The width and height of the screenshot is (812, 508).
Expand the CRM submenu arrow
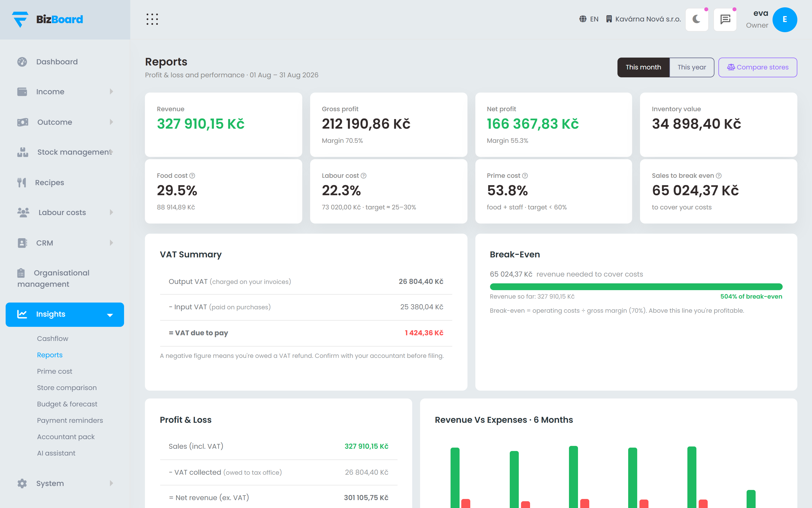click(x=111, y=243)
